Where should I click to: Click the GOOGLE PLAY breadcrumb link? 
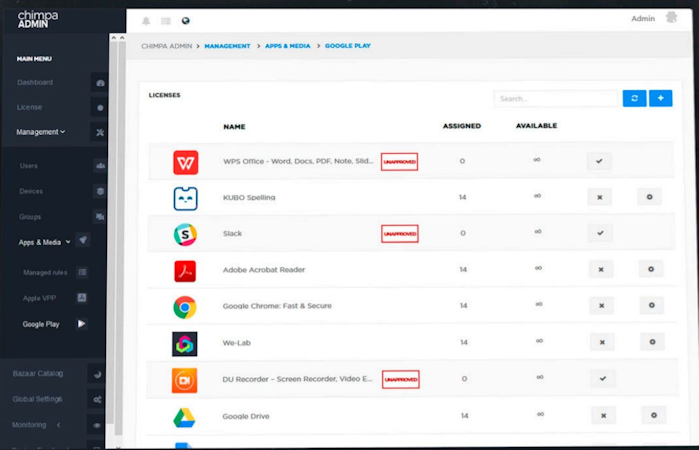click(x=348, y=46)
